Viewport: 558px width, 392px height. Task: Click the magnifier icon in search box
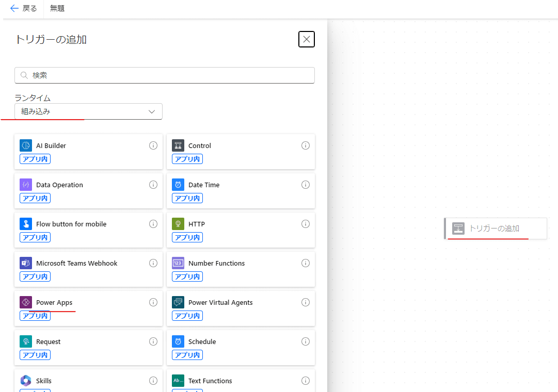pyautogui.click(x=24, y=75)
